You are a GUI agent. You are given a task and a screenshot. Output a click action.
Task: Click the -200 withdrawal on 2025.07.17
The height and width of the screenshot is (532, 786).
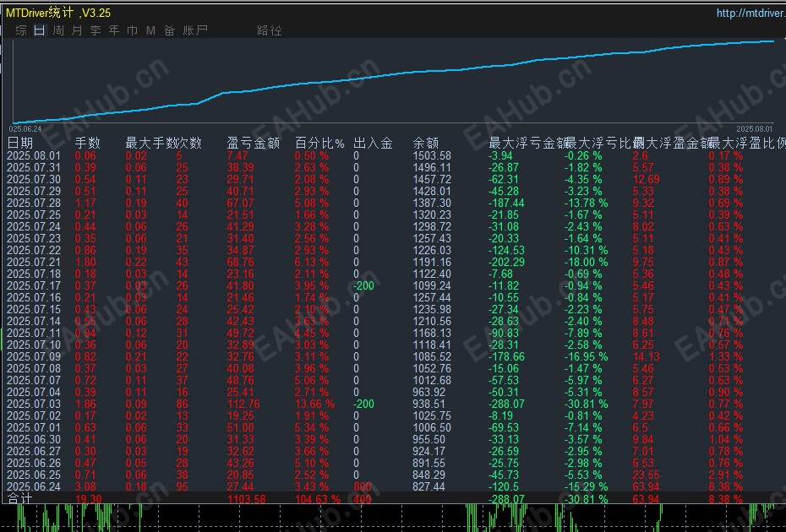coord(364,285)
